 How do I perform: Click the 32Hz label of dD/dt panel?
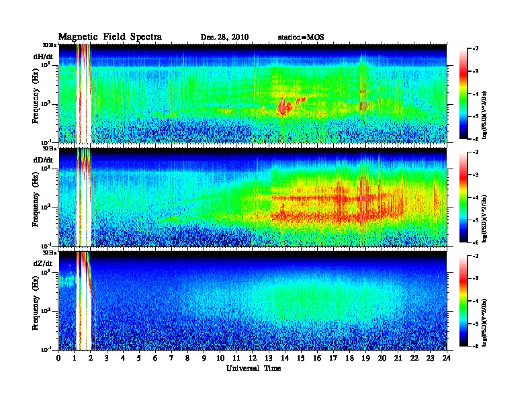50,148
